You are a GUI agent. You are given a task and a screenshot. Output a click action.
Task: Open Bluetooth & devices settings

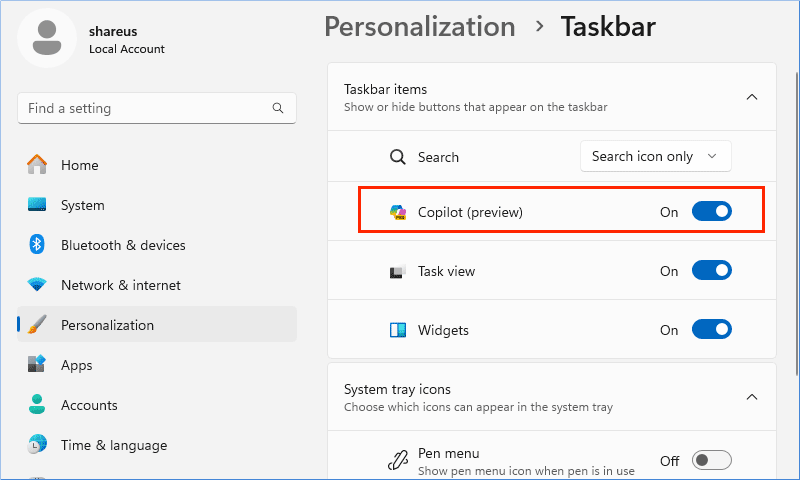[157, 245]
